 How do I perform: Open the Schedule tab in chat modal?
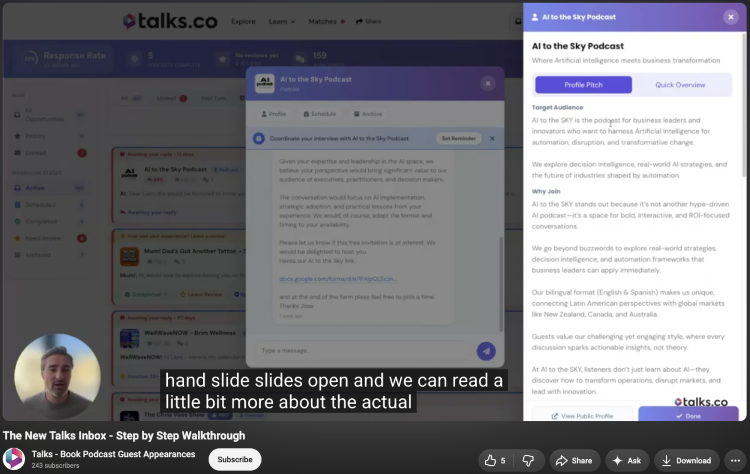pos(320,114)
